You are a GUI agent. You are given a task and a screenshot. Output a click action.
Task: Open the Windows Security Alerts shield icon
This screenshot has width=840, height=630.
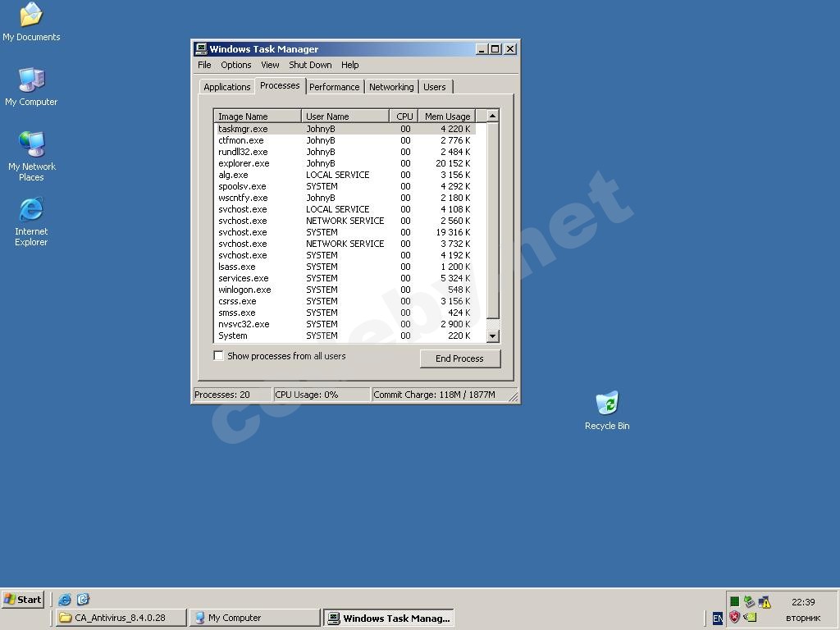click(x=735, y=617)
